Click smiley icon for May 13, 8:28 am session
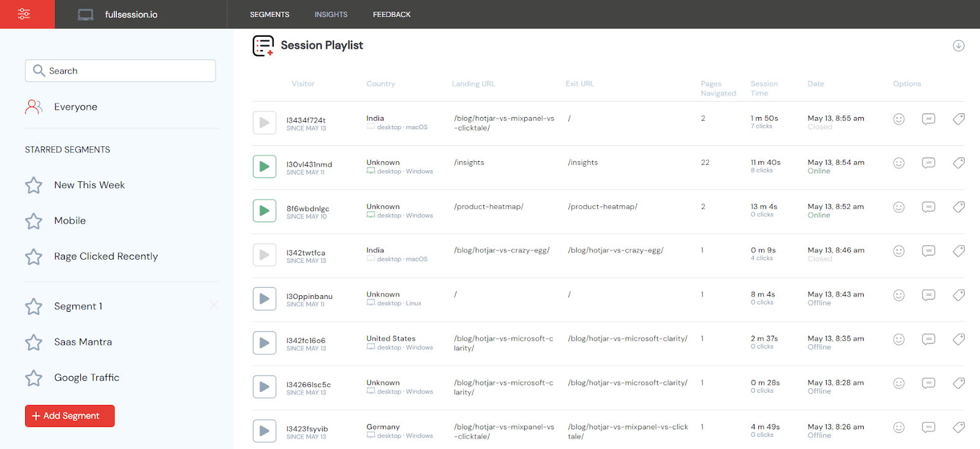The width and height of the screenshot is (980, 449). click(899, 383)
